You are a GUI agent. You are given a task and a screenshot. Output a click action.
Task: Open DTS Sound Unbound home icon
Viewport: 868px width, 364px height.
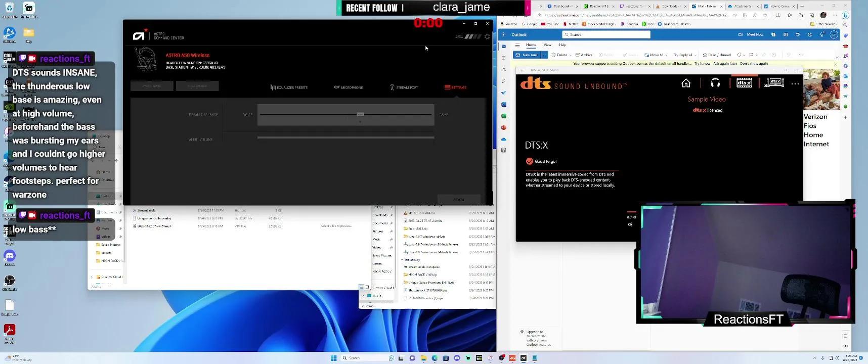click(x=686, y=83)
